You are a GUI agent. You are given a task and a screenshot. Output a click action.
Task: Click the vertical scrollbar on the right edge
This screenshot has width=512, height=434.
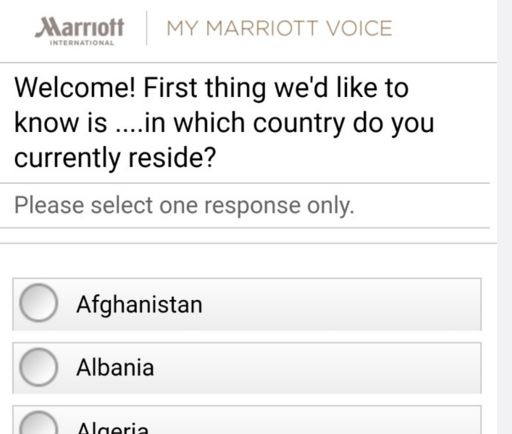505,217
